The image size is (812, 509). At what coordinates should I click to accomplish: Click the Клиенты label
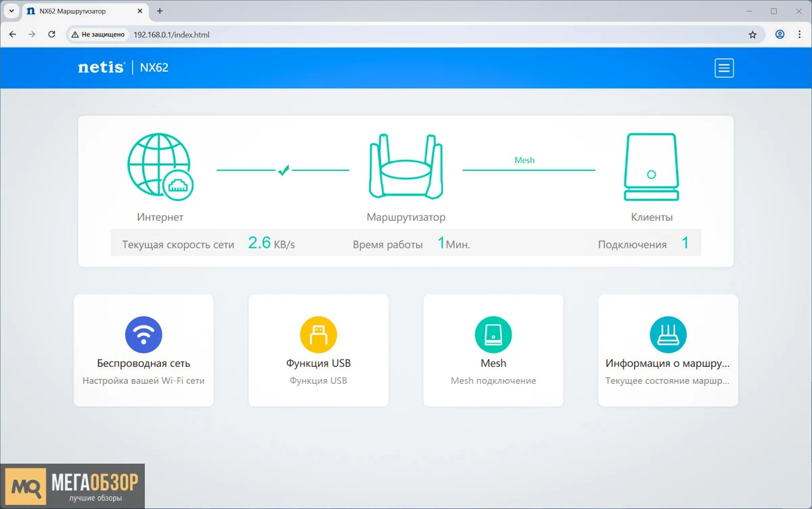(x=652, y=217)
